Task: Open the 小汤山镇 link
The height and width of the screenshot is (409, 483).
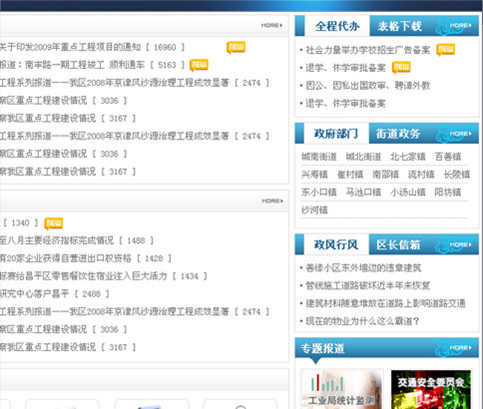Action: tap(408, 192)
